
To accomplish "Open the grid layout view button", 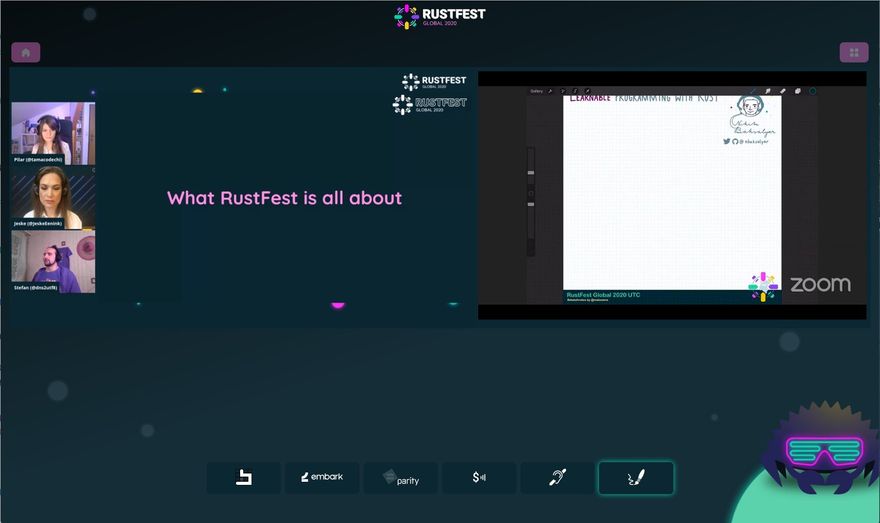I will coord(853,53).
